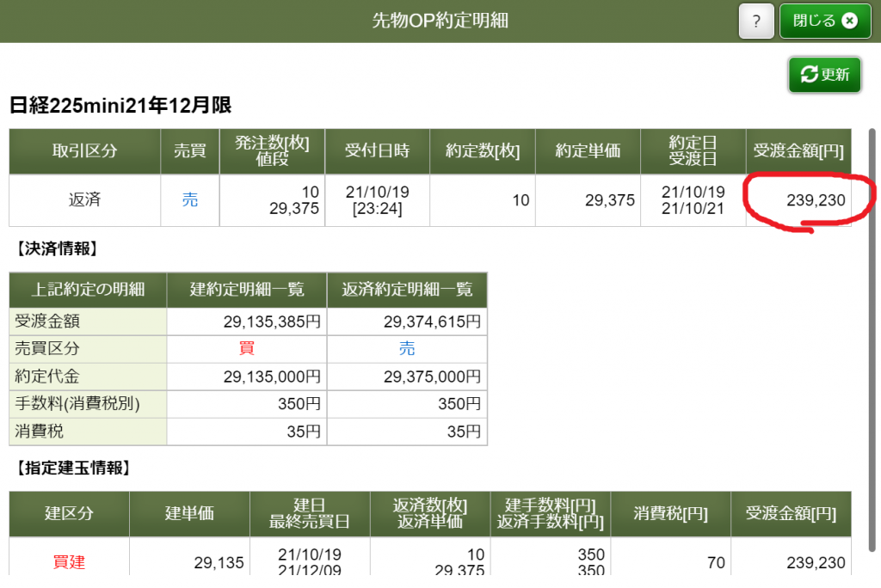881x588 pixels.
Task: Select the 消費税[円] column header
Action: (670, 514)
